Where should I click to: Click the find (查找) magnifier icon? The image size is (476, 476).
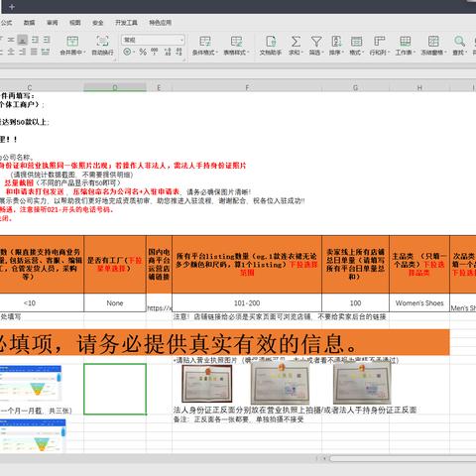(459, 42)
